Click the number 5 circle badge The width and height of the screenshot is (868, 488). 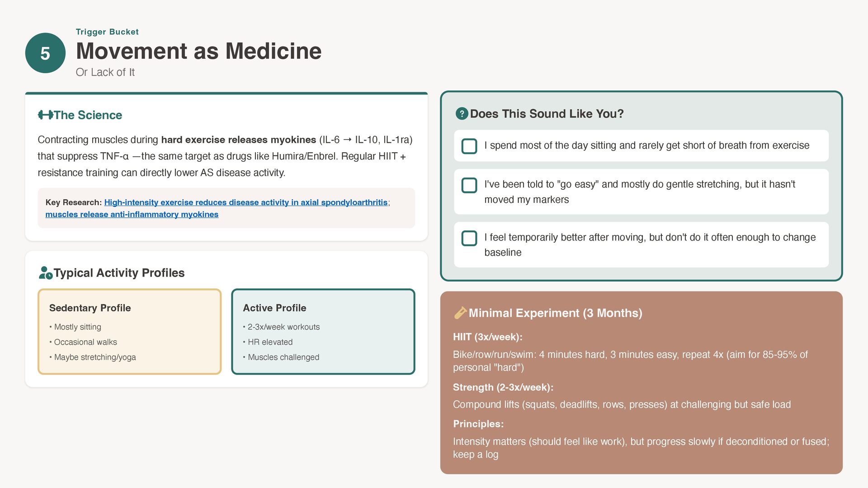(x=45, y=53)
